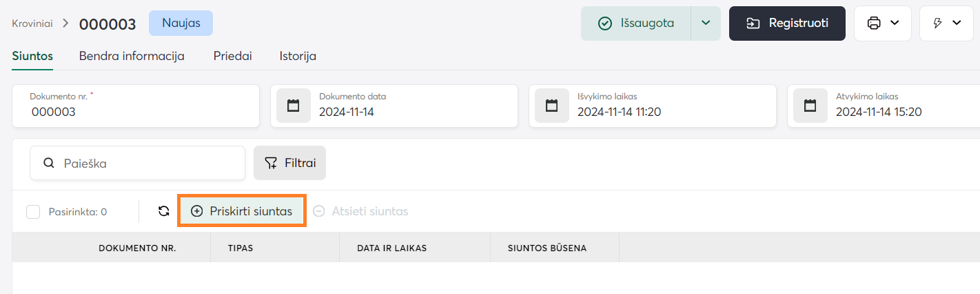Toggle the Pasirinkta select-all checkbox
Image resolution: width=980 pixels, height=294 pixels.
point(33,212)
